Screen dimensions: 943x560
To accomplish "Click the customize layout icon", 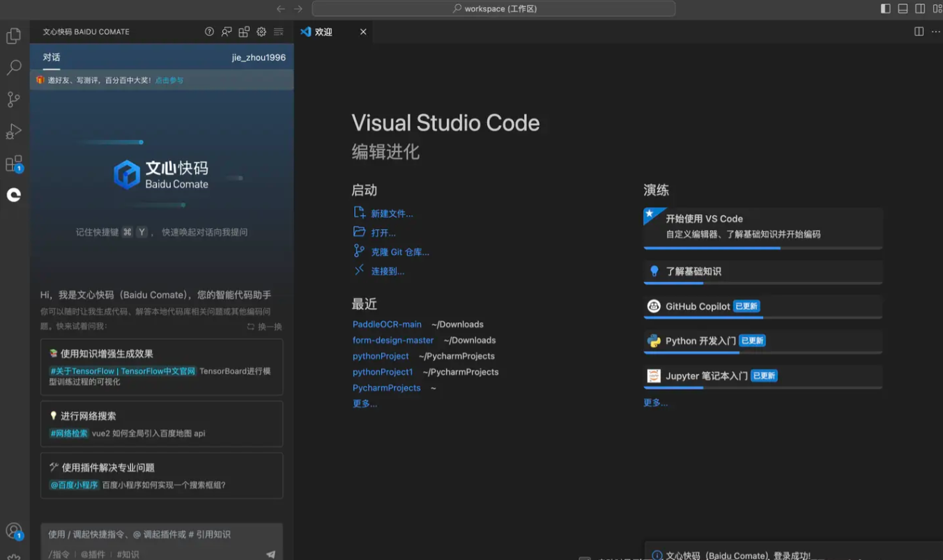I will pyautogui.click(x=937, y=9).
